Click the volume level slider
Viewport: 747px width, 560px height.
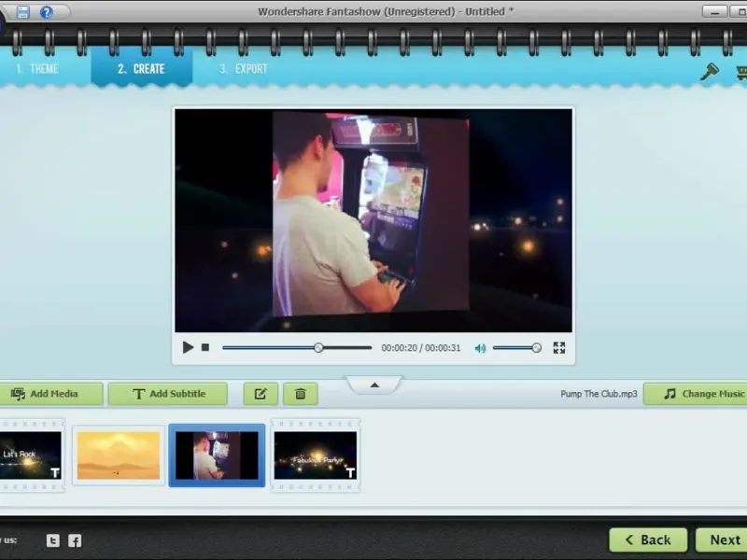pyautogui.click(x=517, y=348)
